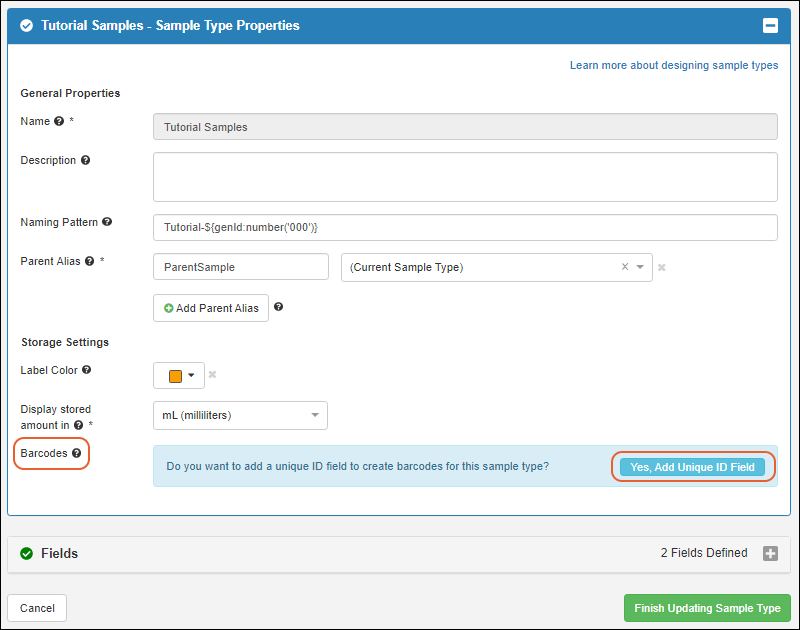The image size is (800, 630).
Task: Click help icon beside Add Parent Alias
Action: [278, 307]
